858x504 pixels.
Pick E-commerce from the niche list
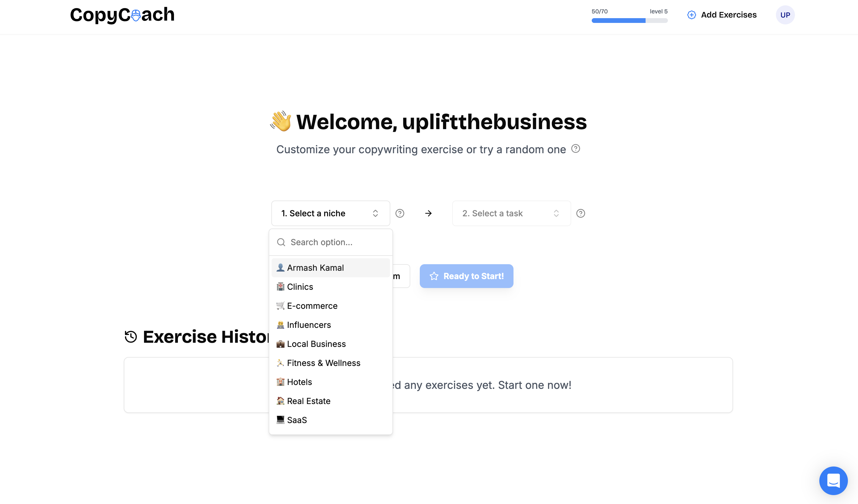[331, 306]
